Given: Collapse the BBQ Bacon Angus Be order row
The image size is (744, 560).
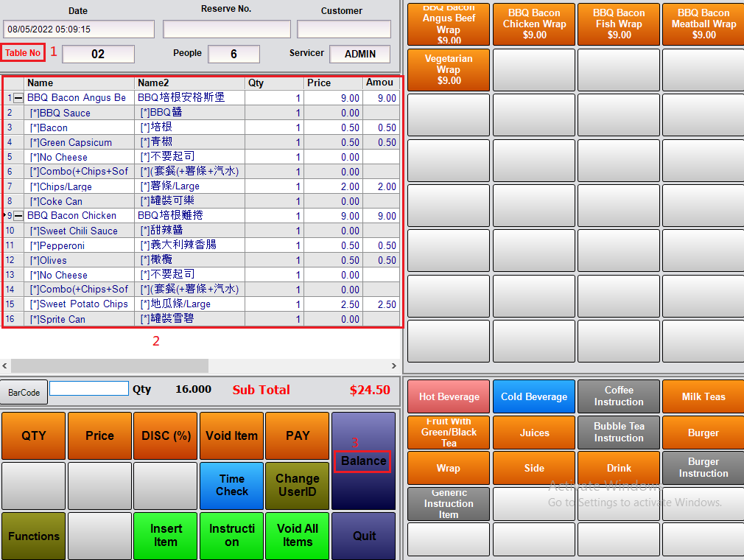Looking at the screenshot, I should [x=18, y=98].
